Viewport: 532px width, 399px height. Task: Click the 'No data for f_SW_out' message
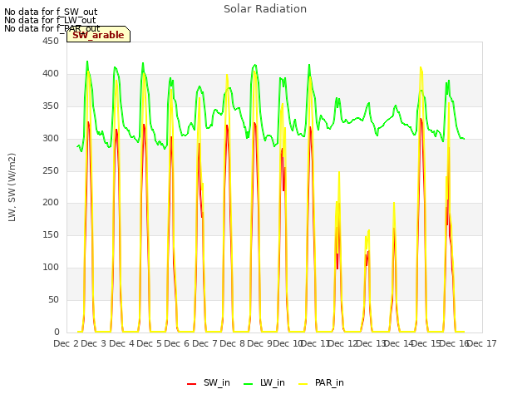[51, 12]
